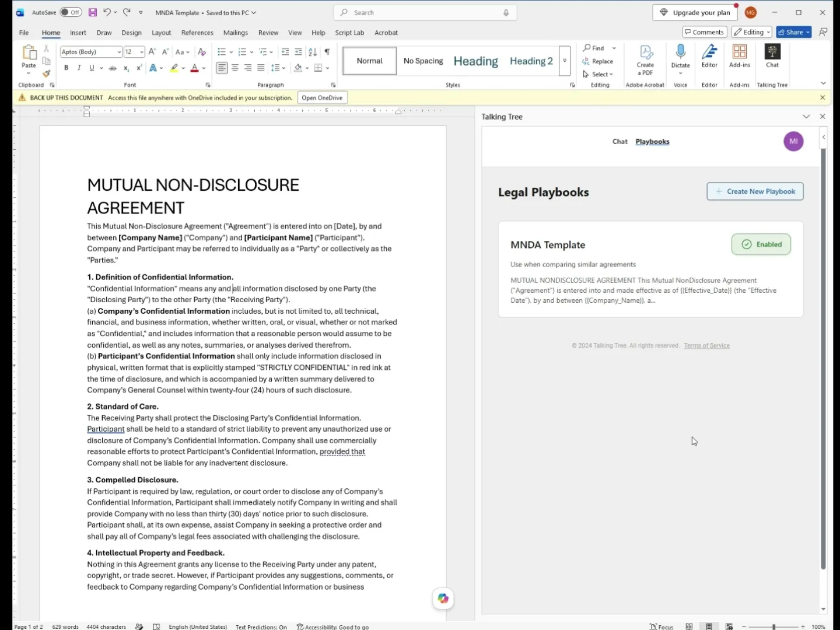
Task: Apply subscript formatting
Action: (126, 68)
